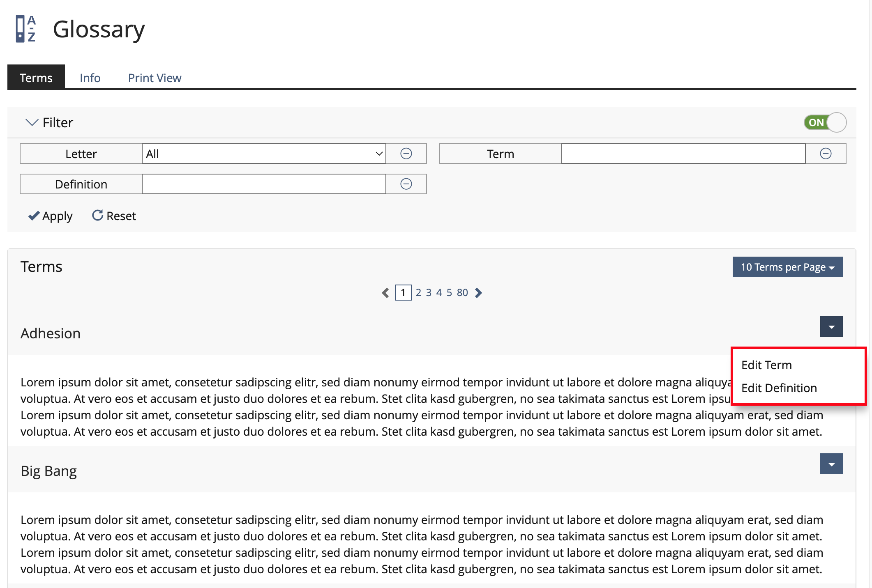872x588 pixels.
Task: Open the Print View tab
Action: [155, 78]
